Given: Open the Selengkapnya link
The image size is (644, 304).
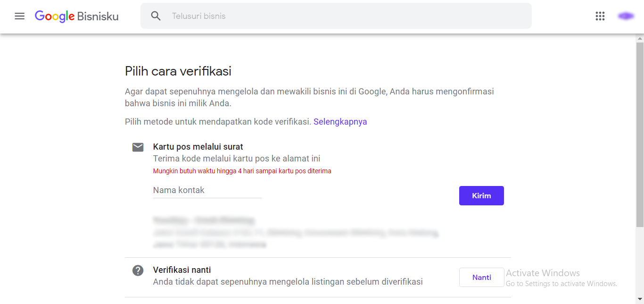Looking at the screenshot, I should point(340,121).
